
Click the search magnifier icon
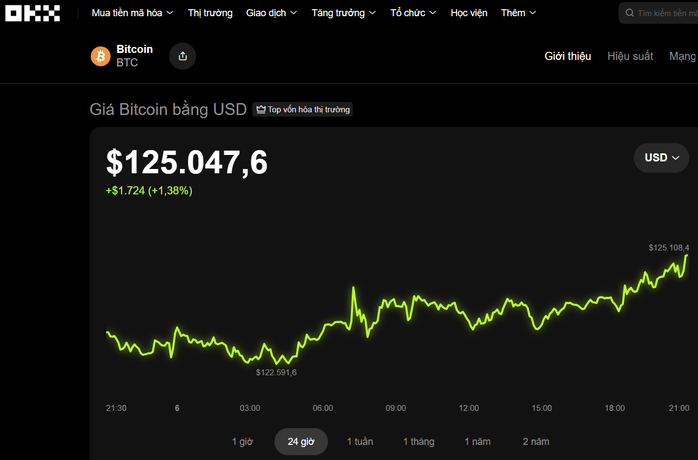(x=629, y=13)
